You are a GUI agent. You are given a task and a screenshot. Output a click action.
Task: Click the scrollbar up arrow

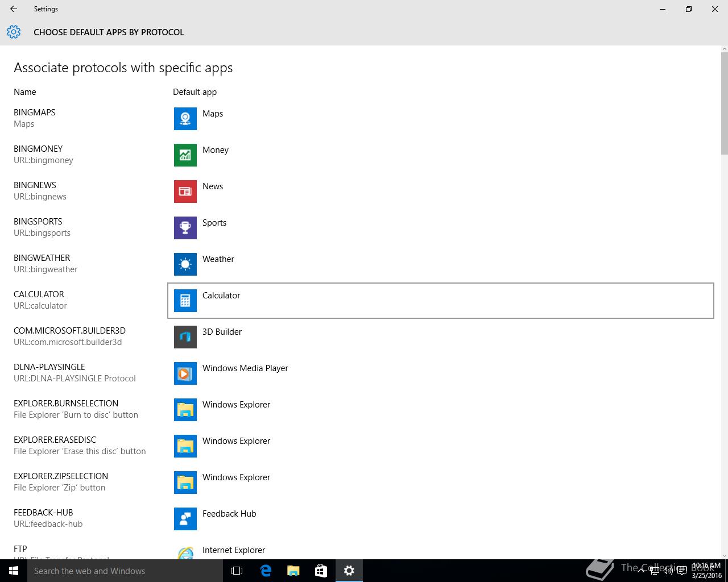[724, 49]
